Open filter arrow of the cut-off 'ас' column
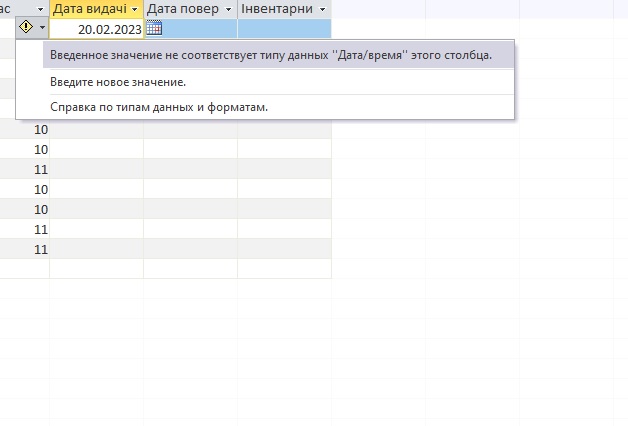The height and width of the screenshot is (426, 628). pos(40,9)
